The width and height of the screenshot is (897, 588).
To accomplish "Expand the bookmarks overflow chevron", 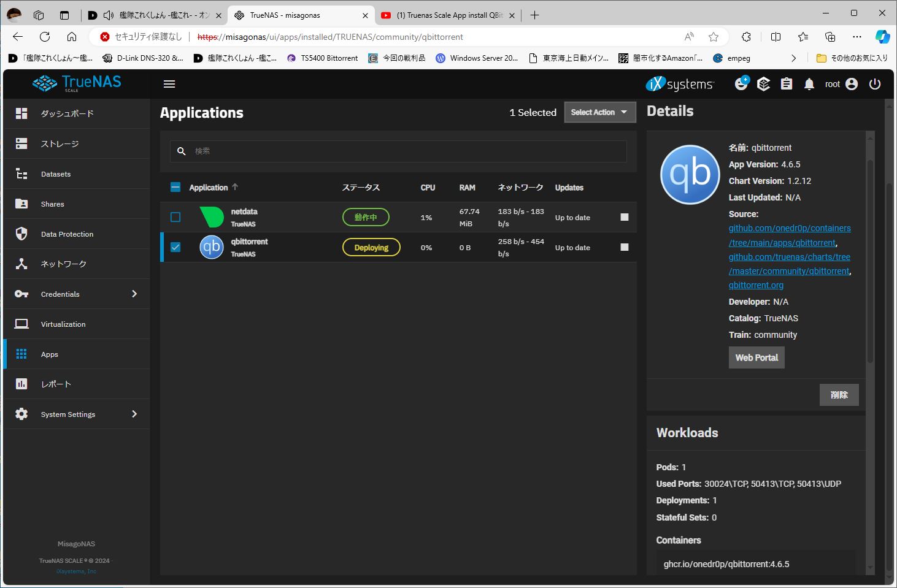I will (793, 58).
